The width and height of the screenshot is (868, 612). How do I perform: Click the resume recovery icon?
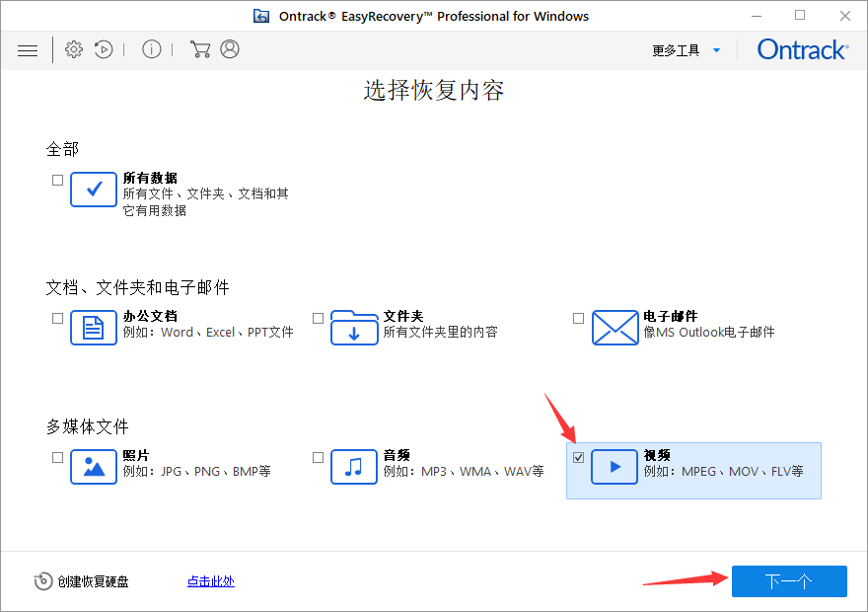coord(104,49)
